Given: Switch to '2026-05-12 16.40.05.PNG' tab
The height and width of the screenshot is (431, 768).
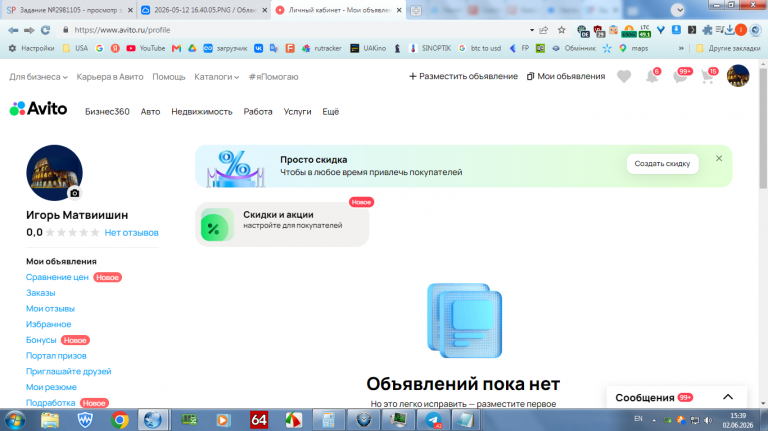Looking at the screenshot, I should pyautogui.click(x=203, y=10).
